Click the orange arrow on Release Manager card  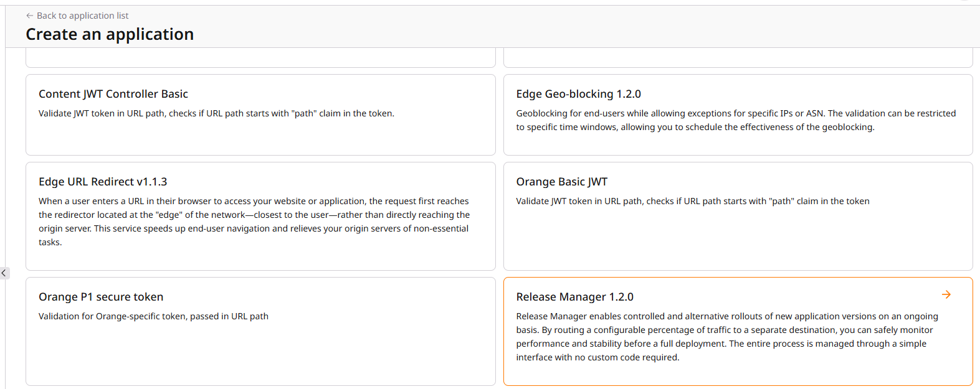946,294
